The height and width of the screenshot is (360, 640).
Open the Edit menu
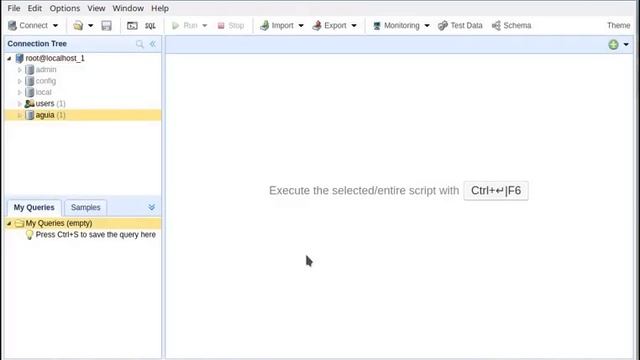35,8
